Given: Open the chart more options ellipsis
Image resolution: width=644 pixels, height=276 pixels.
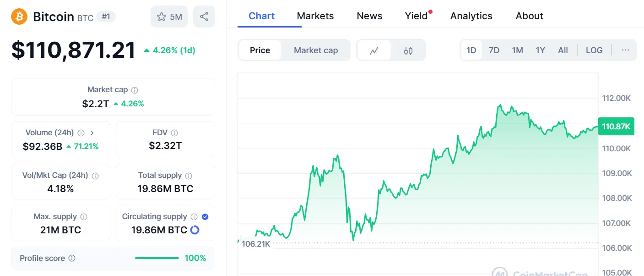Looking at the screenshot, I should pyautogui.click(x=626, y=50).
